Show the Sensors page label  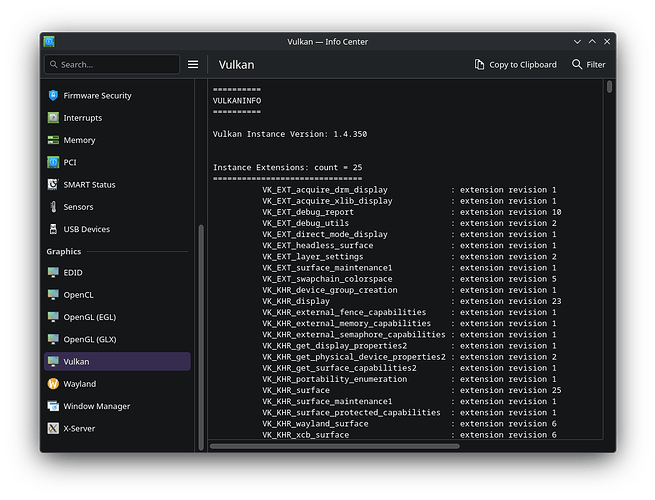coord(78,207)
